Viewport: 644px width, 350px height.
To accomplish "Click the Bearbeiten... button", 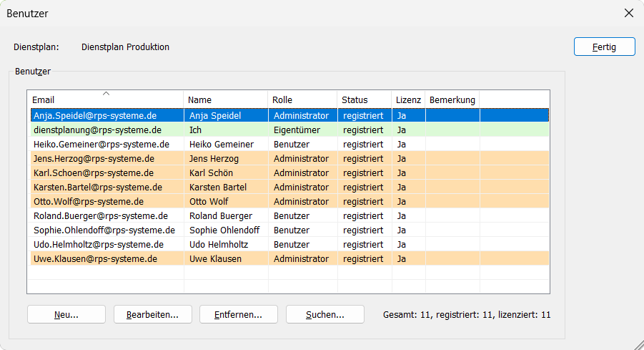I will (153, 315).
